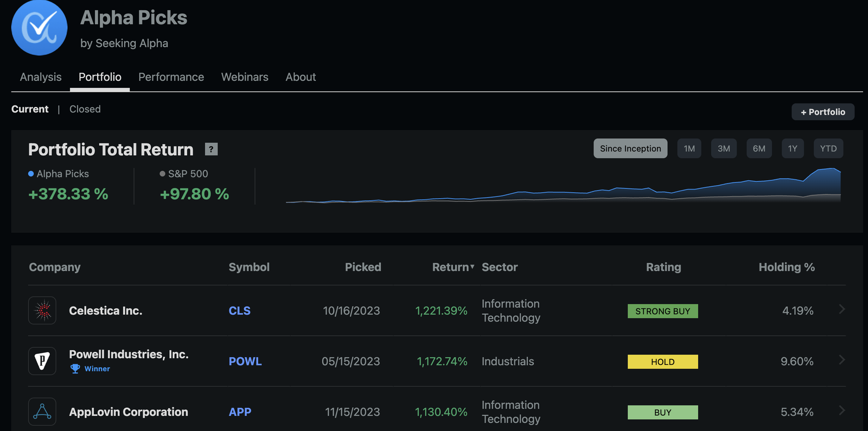This screenshot has width=868, height=431.
Task: Click Celestica's Information Technology sector cell
Action: coord(511,310)
